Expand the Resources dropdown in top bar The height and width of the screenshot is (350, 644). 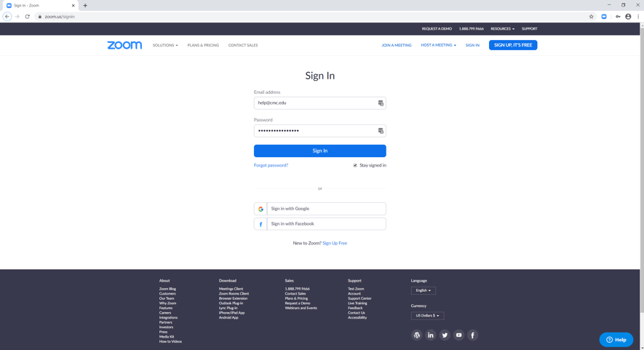click(x=502, y=29)
